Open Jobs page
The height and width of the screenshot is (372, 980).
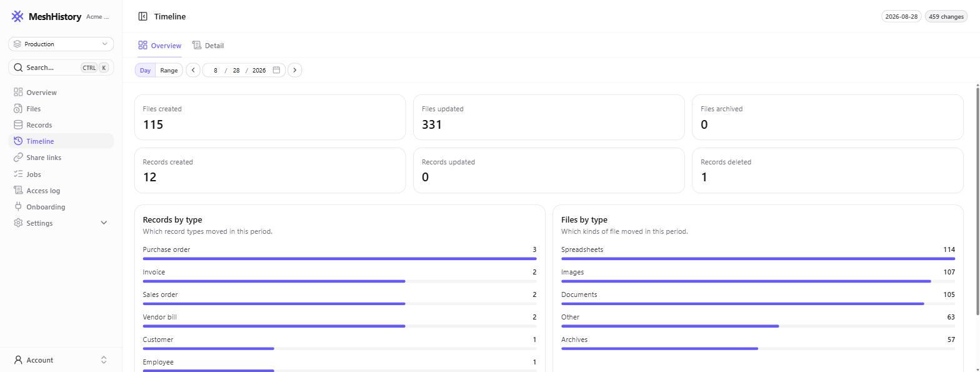tap(61, 174)
